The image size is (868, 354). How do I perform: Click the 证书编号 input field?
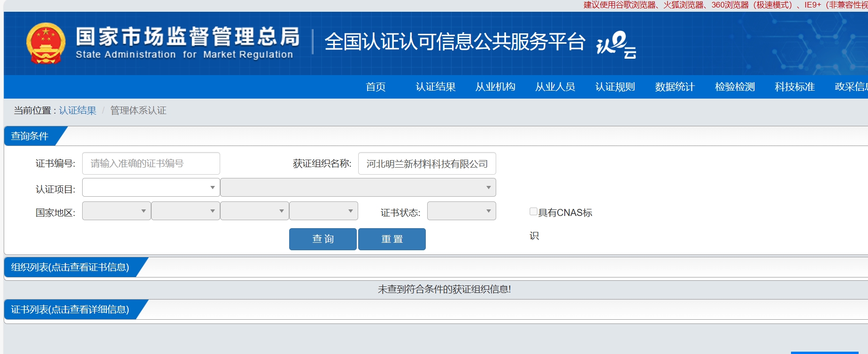[151, 163]
